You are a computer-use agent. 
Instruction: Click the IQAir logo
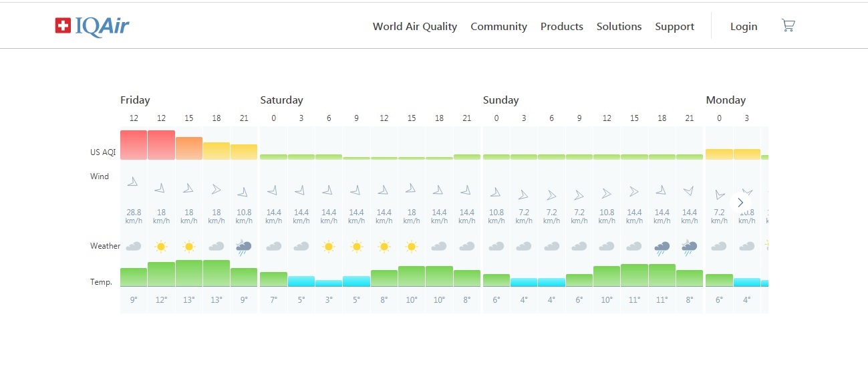click(92, 26)
